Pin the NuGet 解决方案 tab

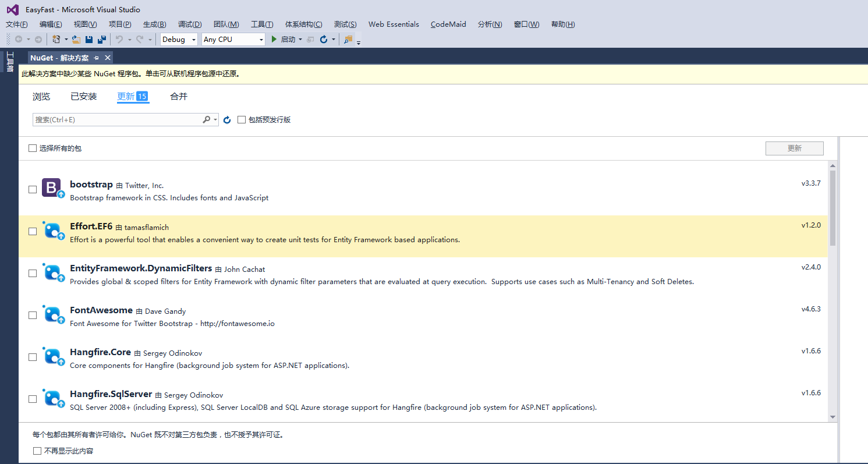97,58
